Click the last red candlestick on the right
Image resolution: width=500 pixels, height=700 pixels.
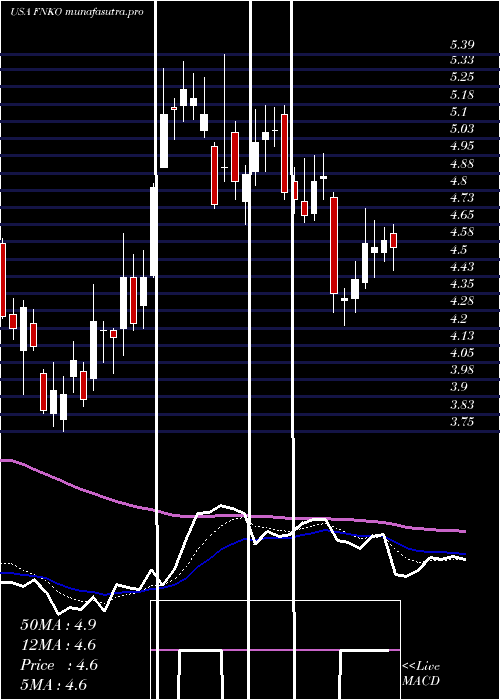coord(393,240)
